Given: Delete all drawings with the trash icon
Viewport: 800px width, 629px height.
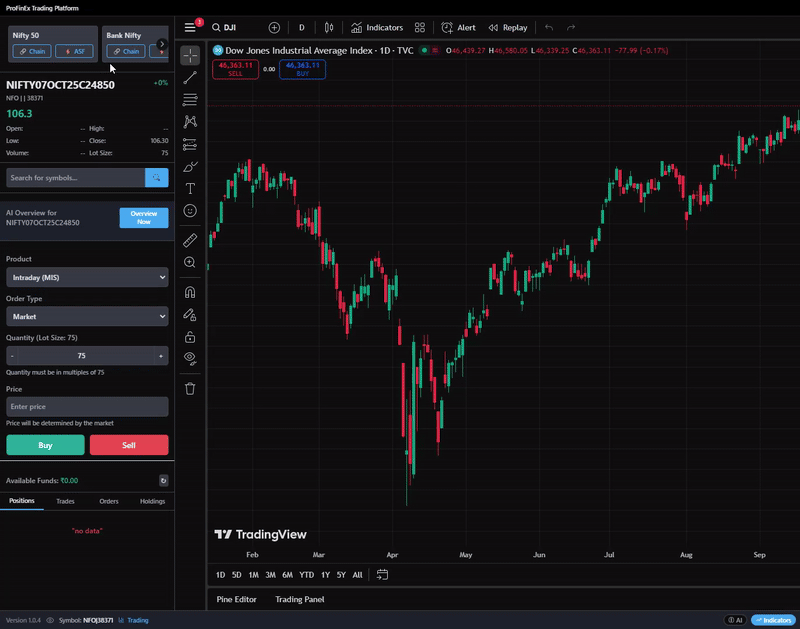Looking at the screenshot, I should (190, 388).
